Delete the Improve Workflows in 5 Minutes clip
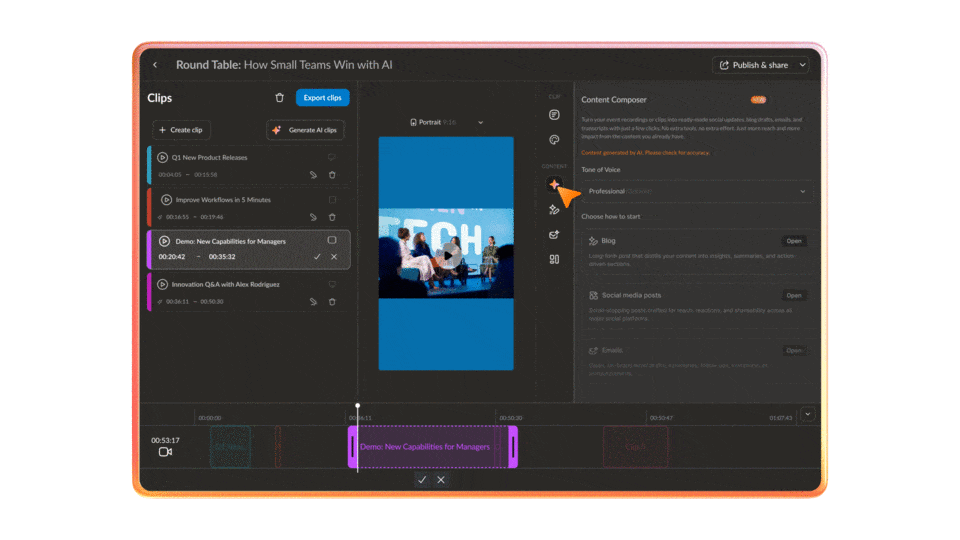This screenshot has width=960, height=540. click(x=332, y=217)
